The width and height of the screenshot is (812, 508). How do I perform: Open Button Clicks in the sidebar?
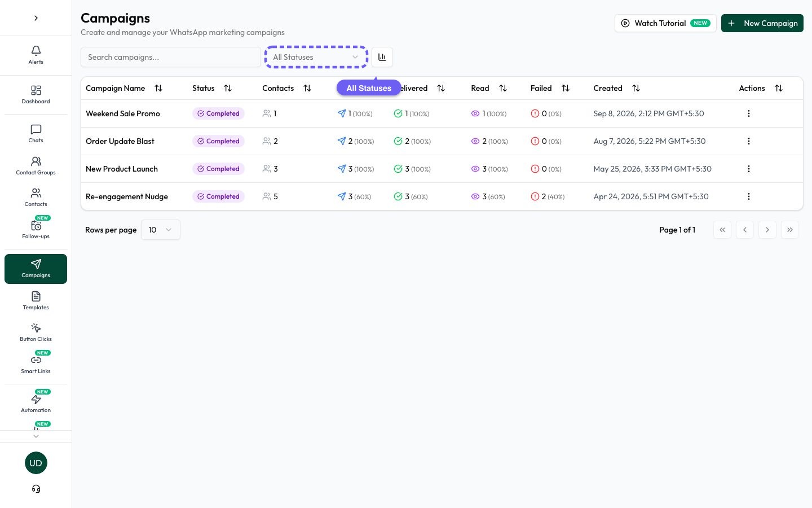36,332
